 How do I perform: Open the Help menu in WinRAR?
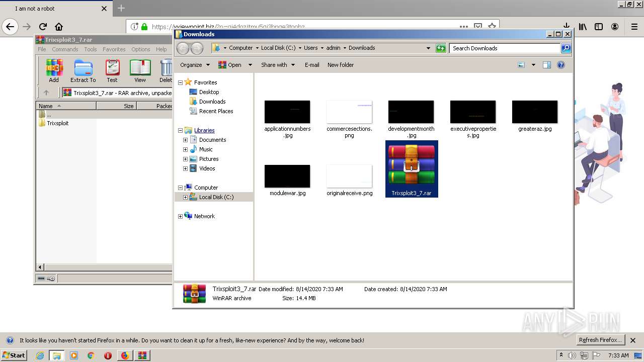(x=161, y=49)
